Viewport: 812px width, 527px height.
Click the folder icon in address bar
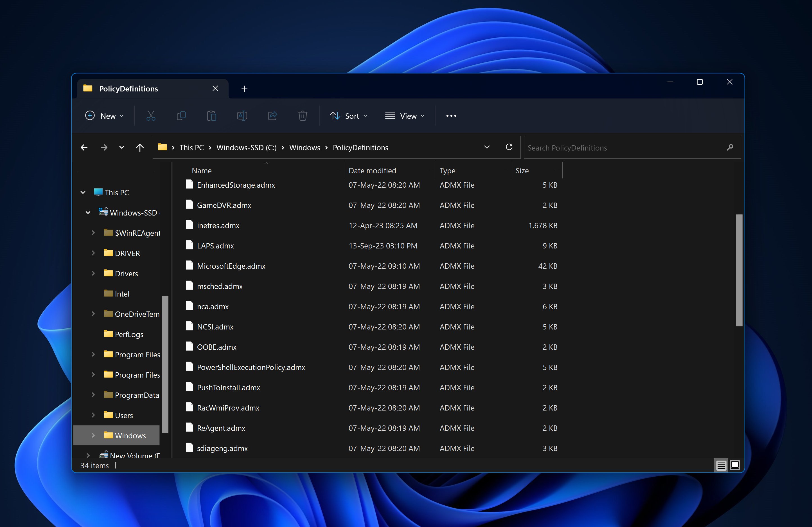point(163,147)
